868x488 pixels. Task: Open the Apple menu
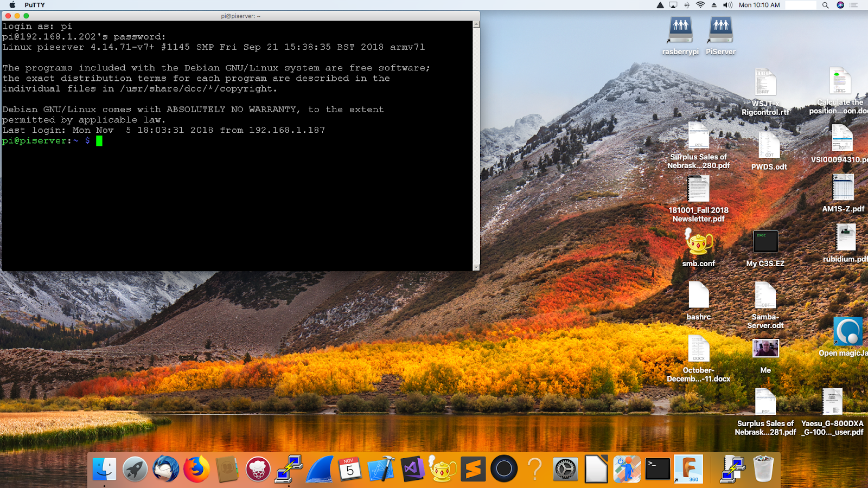point(12,5)
